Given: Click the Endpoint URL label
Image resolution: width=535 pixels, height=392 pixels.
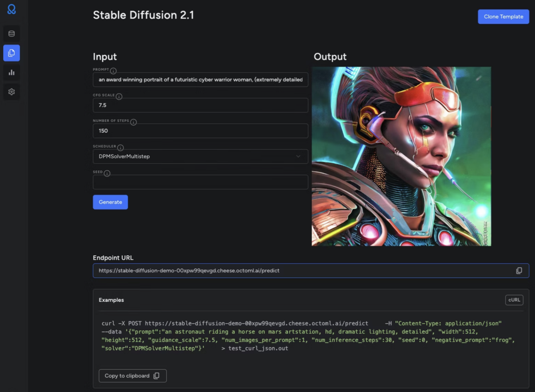Looking at the screenshot, I should coord(113,258).
